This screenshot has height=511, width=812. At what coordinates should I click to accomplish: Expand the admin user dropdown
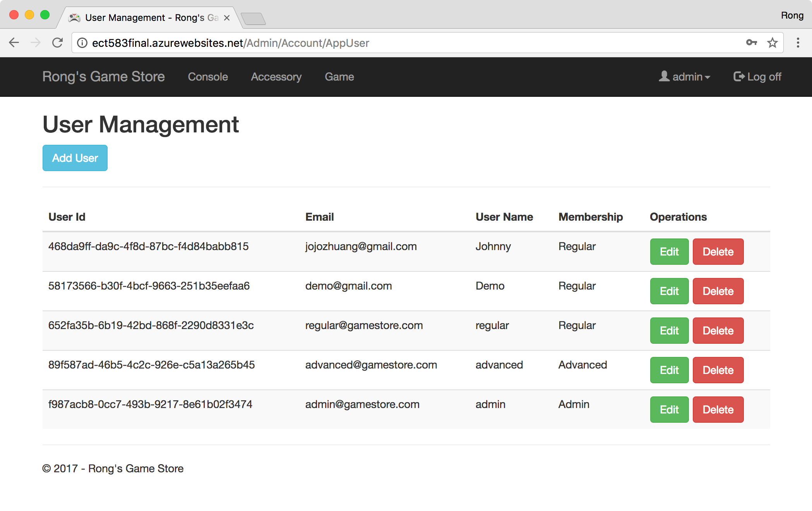685,77
